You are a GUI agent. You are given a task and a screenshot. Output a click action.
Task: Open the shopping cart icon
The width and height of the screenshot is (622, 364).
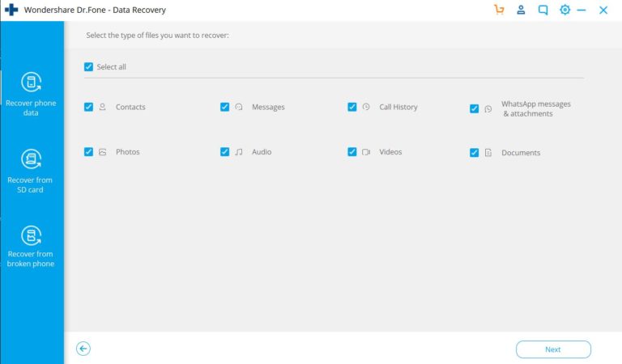point(499,10)
